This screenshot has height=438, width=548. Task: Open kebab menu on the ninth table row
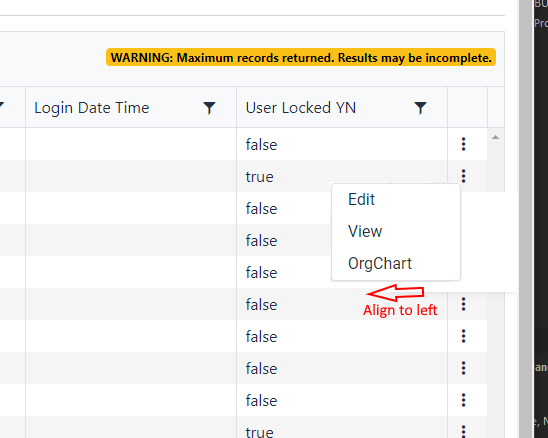pos(463,400)
